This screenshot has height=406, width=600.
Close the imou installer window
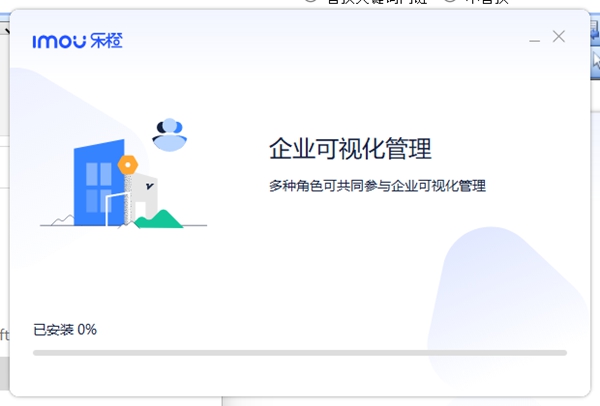[x=559, y=37]
